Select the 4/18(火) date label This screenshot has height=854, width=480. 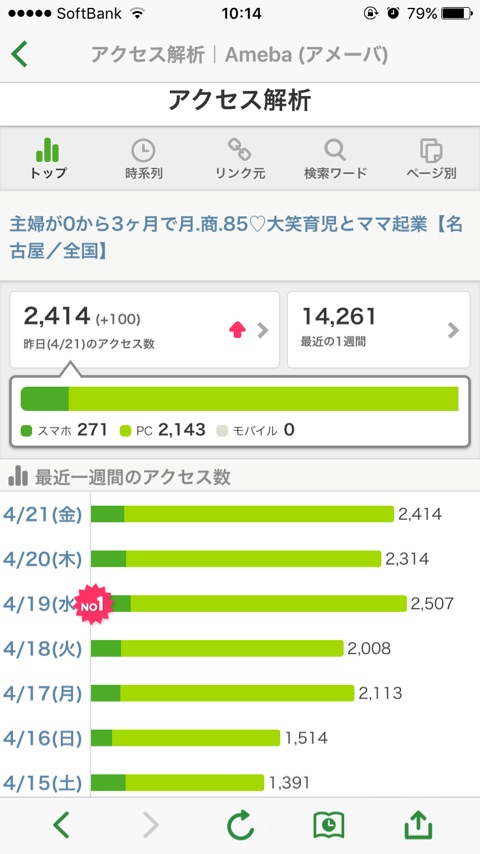(x=42, y=648)
